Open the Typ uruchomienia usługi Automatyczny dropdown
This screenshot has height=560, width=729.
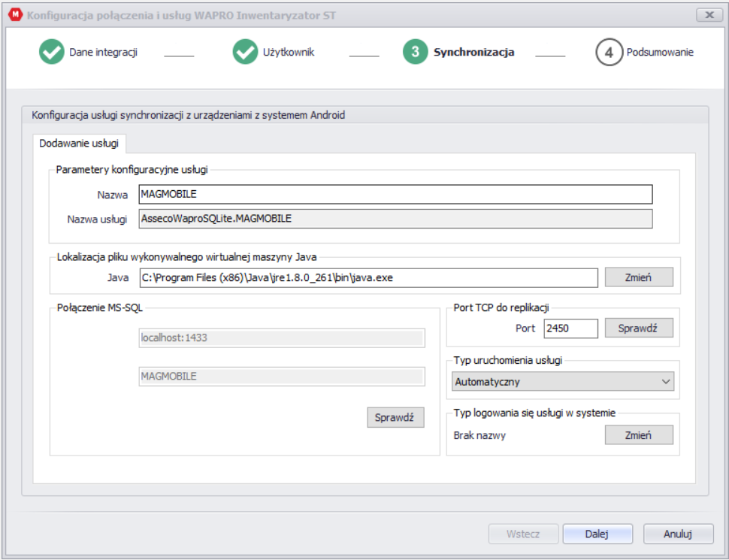click(x=563, y=381)
